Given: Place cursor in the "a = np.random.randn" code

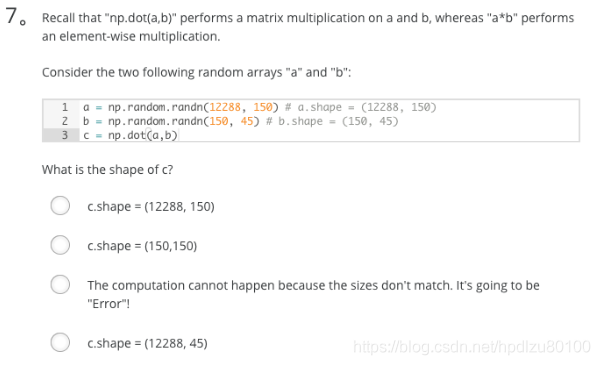Looking at the screenshot, I should pos(259,107).
